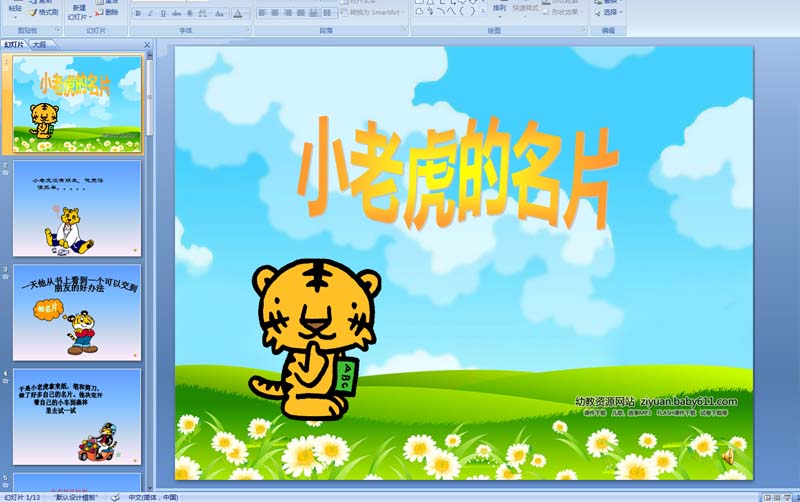The height and width of the screenshot is (502, 800).
Task: Click the spell check icon in status bar
Action: [x=115, y=497]
